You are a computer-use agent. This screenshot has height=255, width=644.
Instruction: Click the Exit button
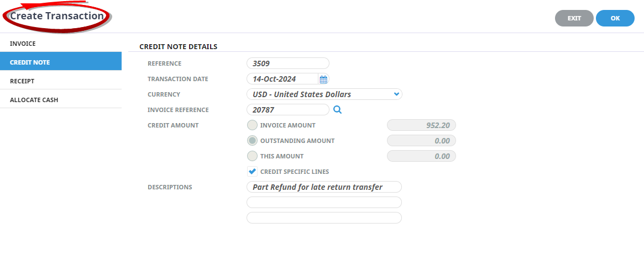click(x=574, y=18)
